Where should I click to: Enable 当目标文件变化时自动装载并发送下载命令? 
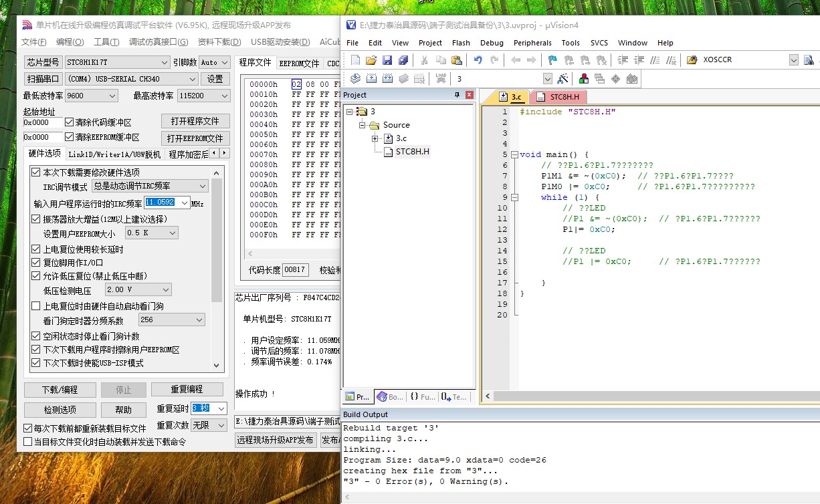27,441
